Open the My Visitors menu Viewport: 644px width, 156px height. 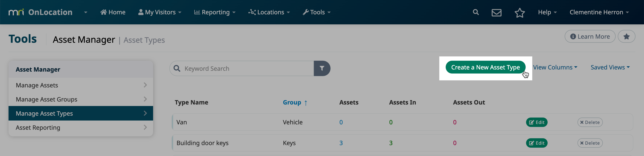[x=160, y=12]
